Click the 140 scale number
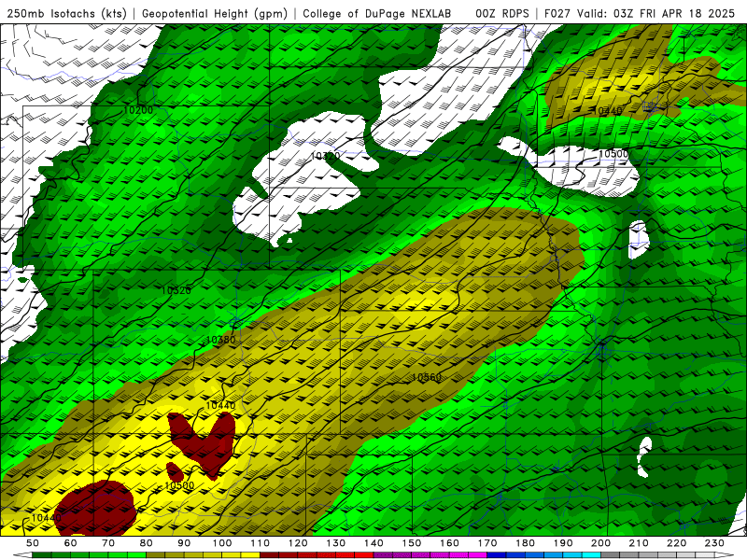This screenshot has width=747, height=560. click(373, 543)
